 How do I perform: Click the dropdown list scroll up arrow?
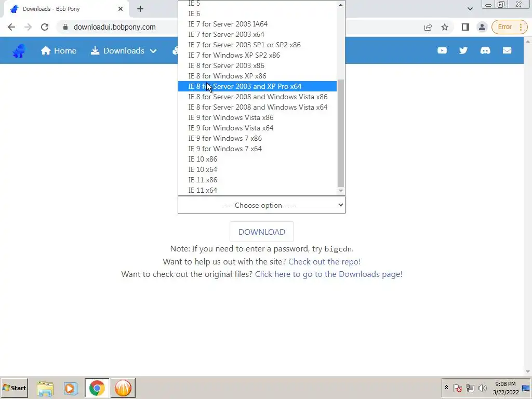tap(341, 5)
